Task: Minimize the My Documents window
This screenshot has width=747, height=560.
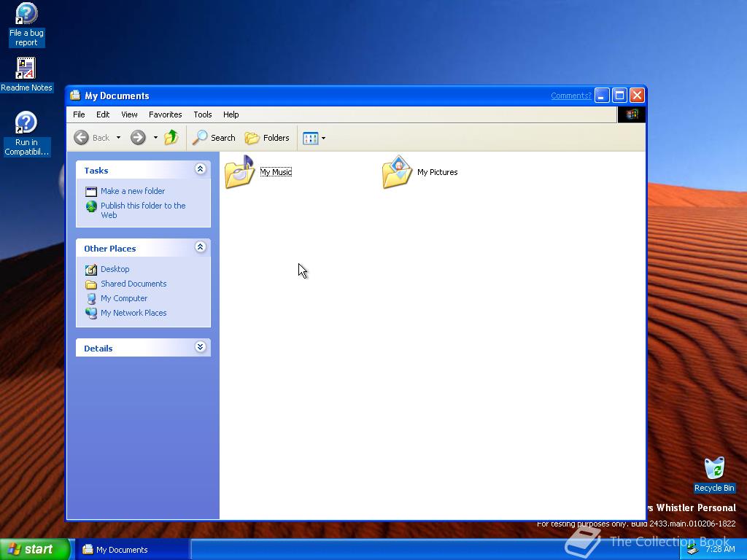Action: (x=602, y=96)
